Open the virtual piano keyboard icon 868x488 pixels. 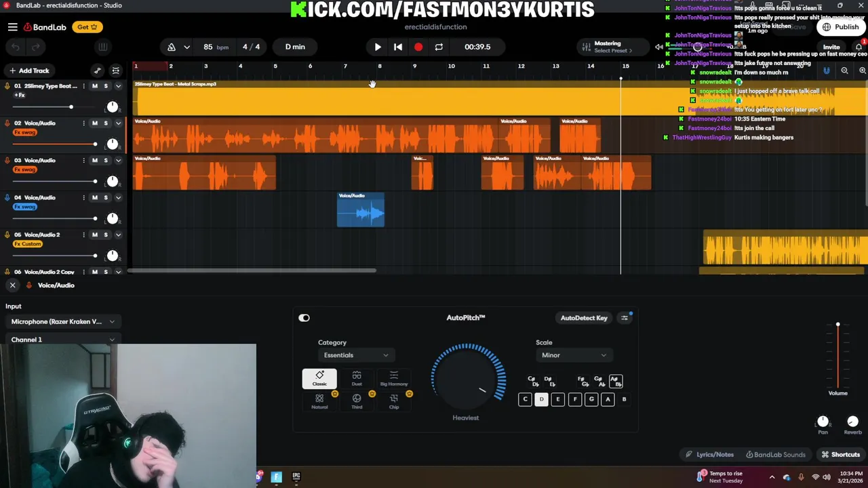coord(102,47)
